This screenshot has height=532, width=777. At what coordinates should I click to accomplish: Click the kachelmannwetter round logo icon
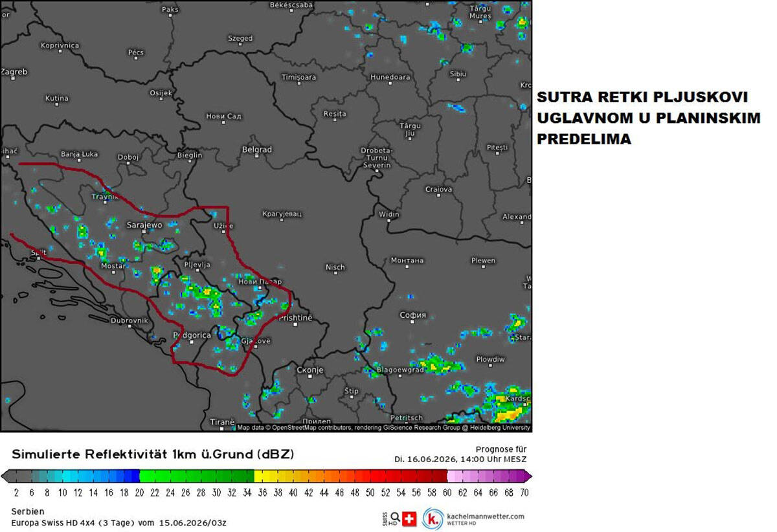433,518
